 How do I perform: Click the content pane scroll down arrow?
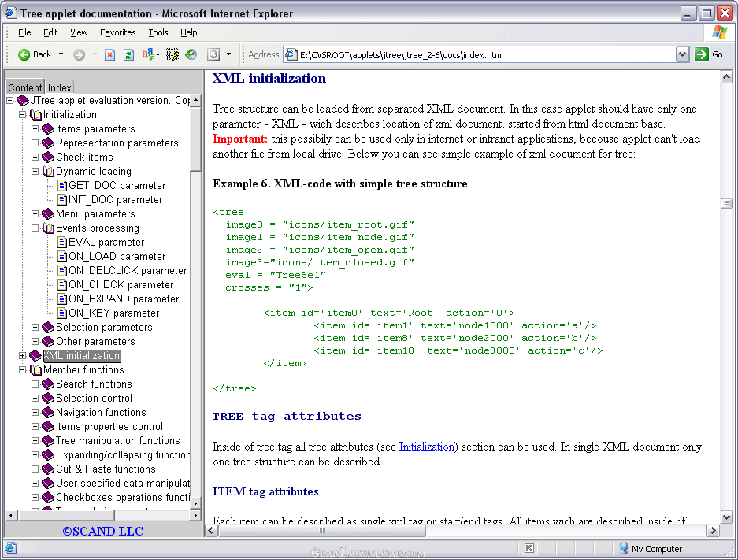pos(727,517)
